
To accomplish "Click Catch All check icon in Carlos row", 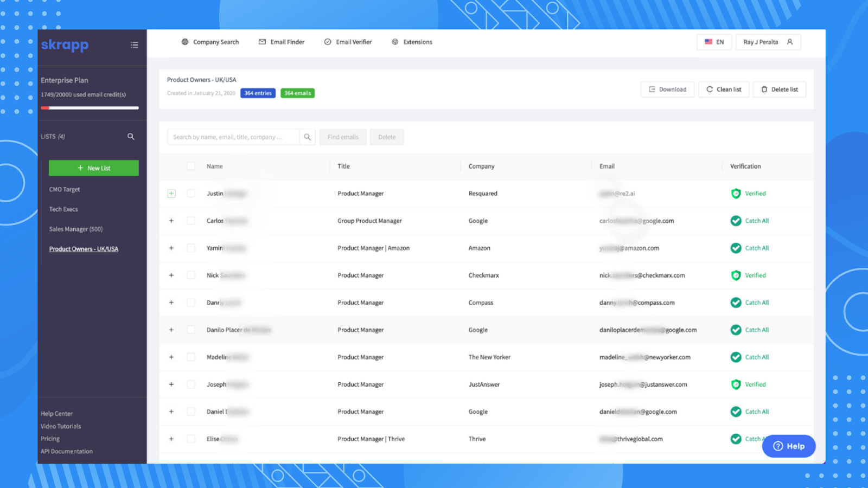I will [736, 221].
